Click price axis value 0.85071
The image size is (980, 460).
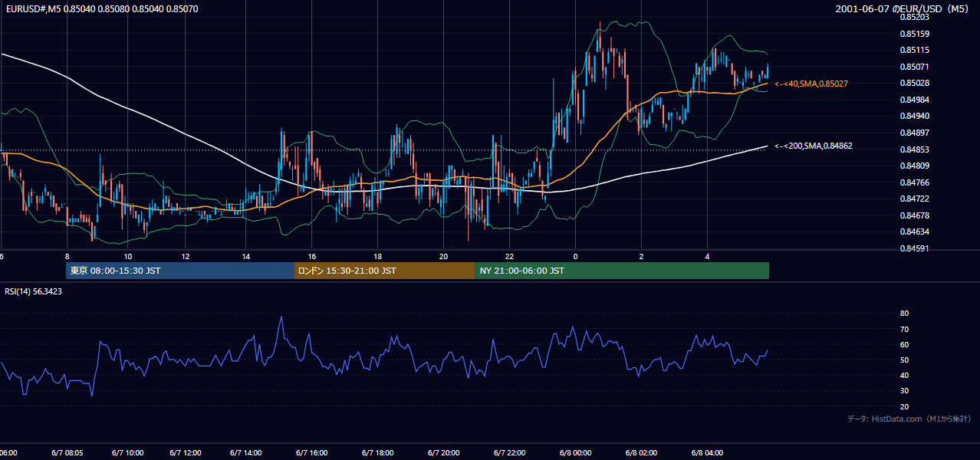click(915, 67)
